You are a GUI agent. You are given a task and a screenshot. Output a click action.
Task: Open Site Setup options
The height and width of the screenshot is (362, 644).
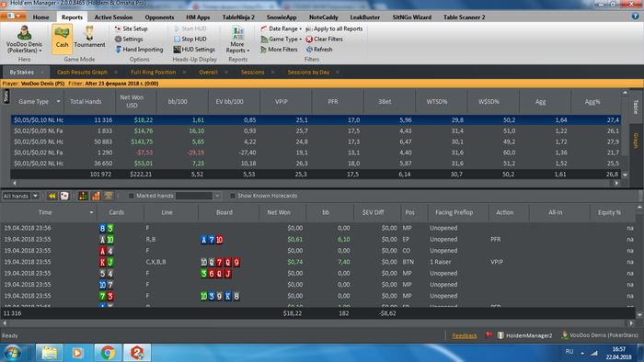coord(131,28)
